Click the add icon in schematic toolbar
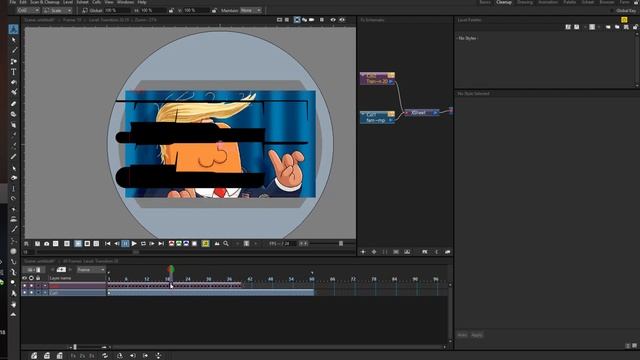This screenshot has height=360, width=640. (363, 252)
